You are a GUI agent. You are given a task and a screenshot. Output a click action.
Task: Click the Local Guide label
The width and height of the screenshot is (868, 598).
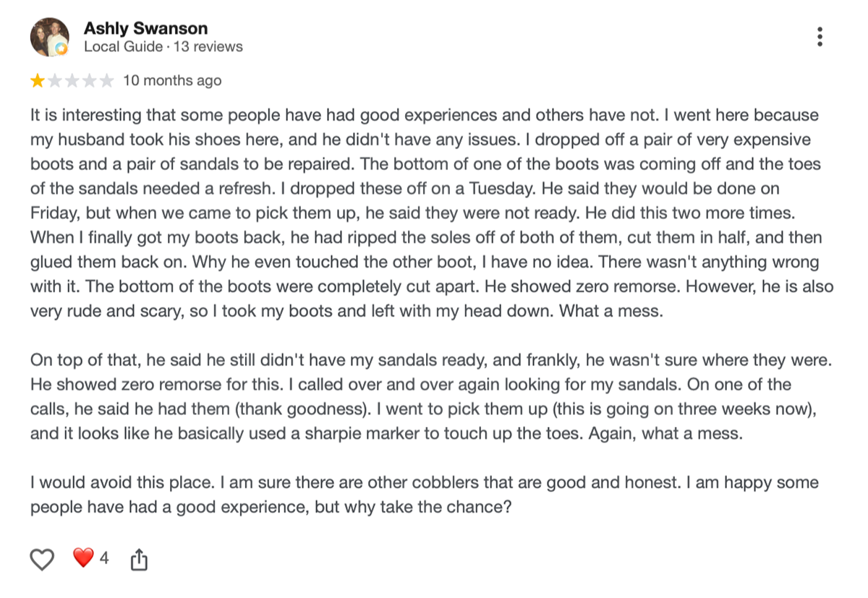coord(123,47)
